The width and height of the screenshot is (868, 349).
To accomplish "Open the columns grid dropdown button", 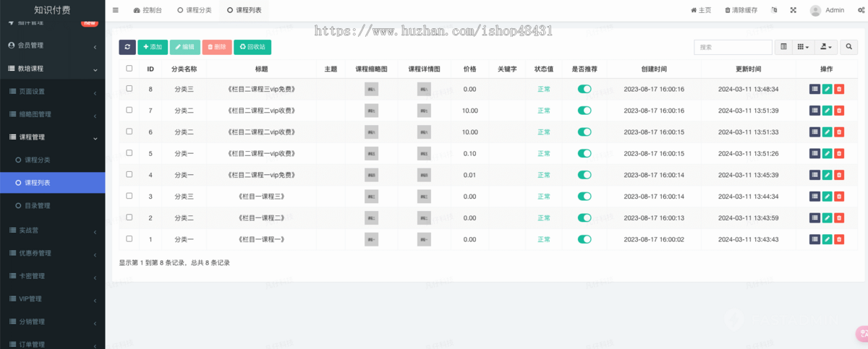I will 803,47.
